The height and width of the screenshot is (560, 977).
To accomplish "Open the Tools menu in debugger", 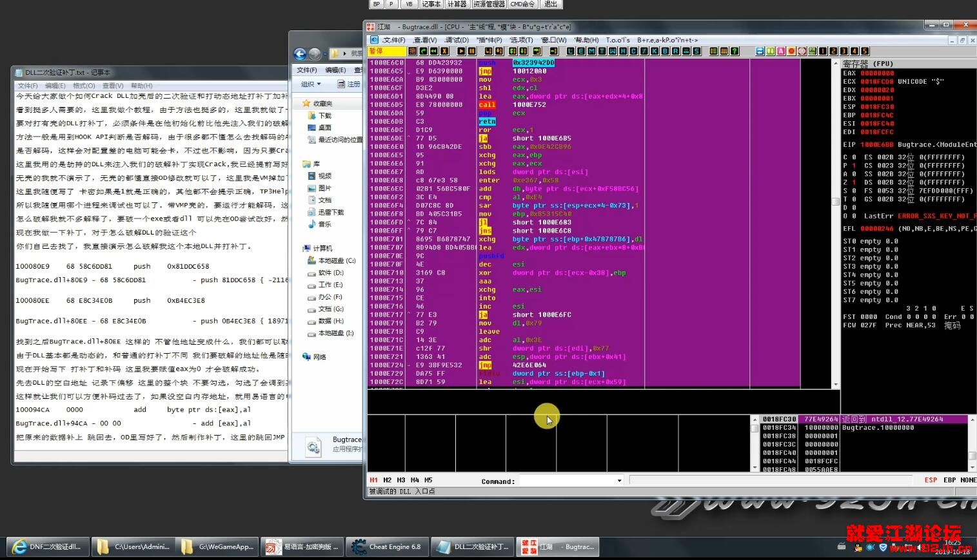I will click(618, 40).
